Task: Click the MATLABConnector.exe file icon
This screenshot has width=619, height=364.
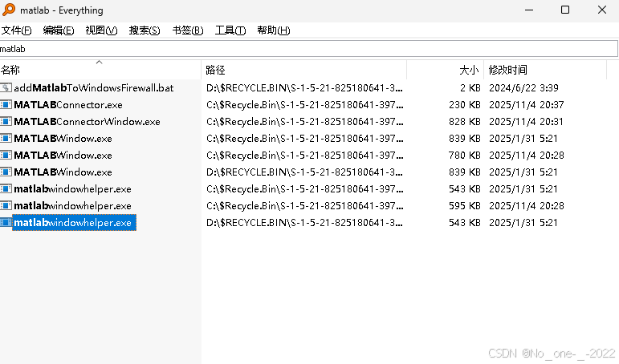Action: 6,104
